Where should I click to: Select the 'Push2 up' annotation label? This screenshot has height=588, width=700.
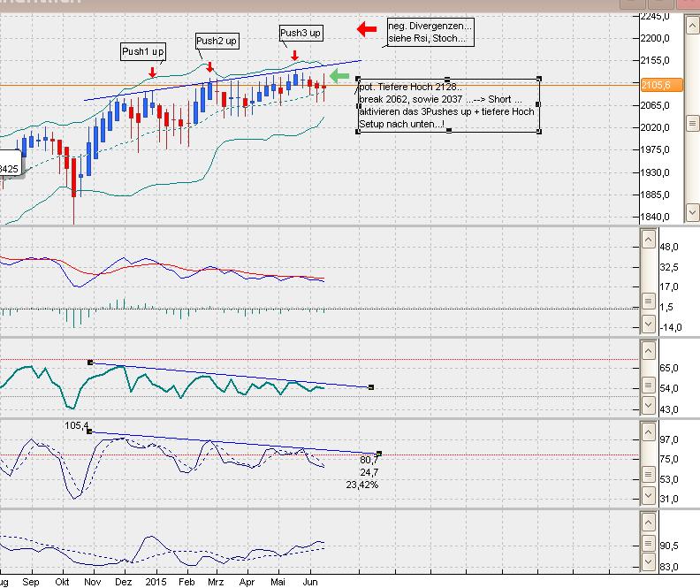217,41
